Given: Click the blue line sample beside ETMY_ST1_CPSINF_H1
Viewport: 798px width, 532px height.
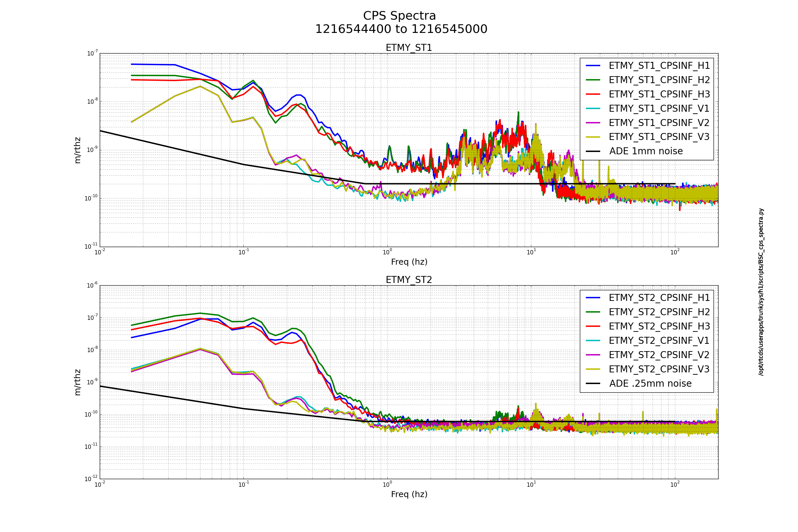Looking at the screenshot, I should point(593,66).
